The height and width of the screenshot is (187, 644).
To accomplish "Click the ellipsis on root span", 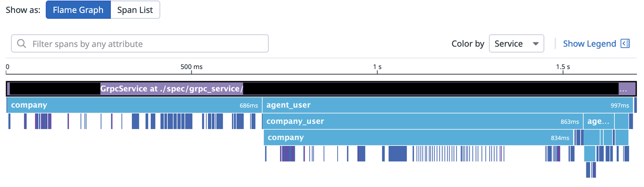I will pyautogui.click(x=623, y=89).
